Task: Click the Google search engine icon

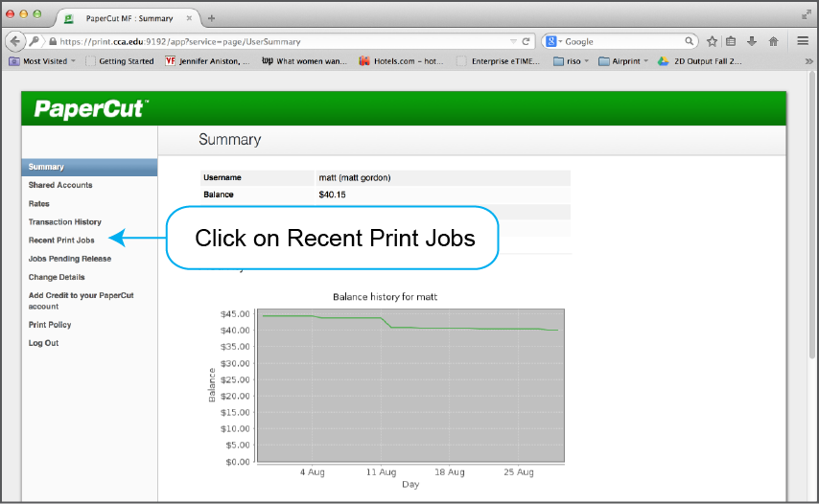Action: click(x=551, y=41)
